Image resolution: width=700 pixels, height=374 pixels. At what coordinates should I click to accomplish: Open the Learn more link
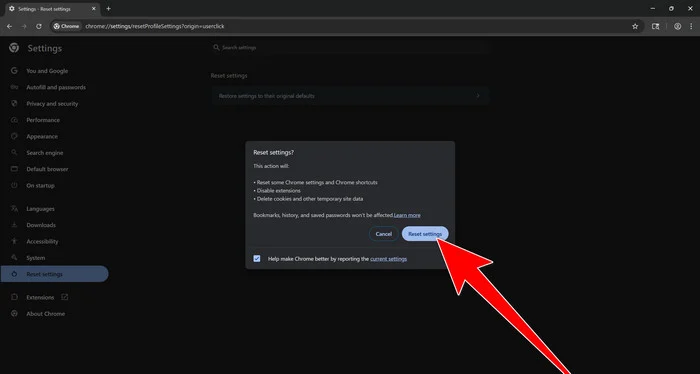tap(407, 215)
